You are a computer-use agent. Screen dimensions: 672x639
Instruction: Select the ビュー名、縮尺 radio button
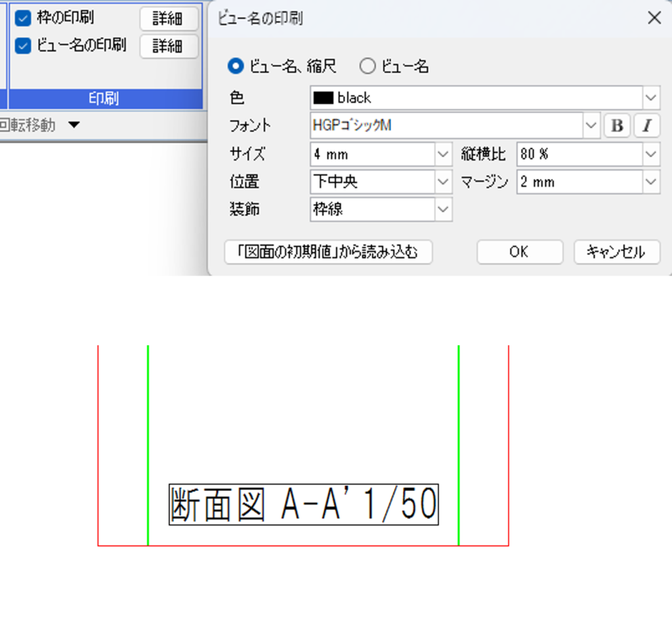[235, 66]
